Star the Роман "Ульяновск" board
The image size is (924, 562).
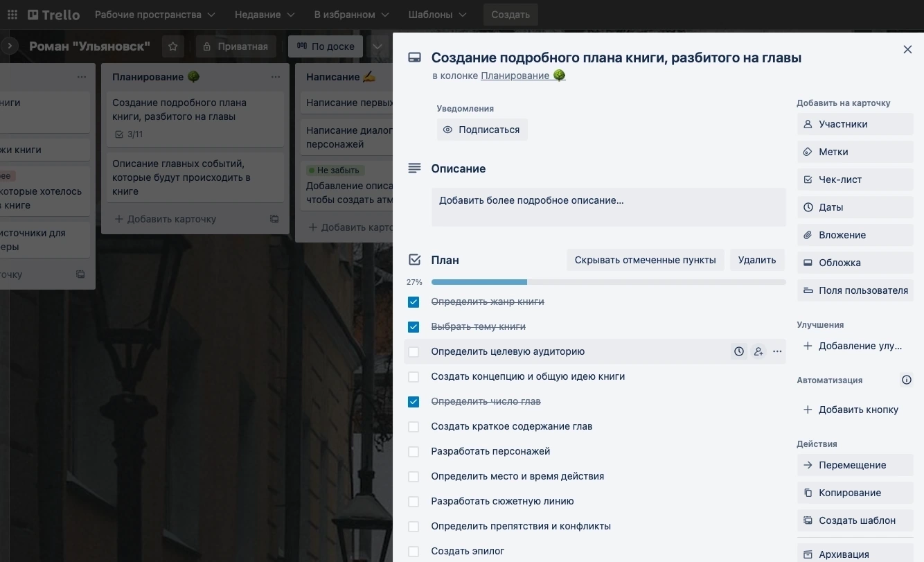172,46
